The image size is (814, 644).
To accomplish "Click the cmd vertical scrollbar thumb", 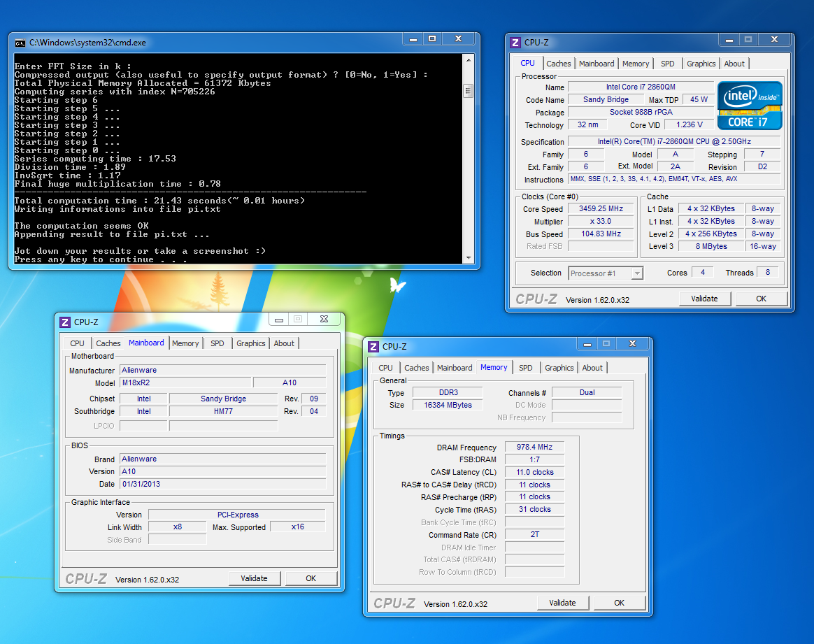I will 469,91.
